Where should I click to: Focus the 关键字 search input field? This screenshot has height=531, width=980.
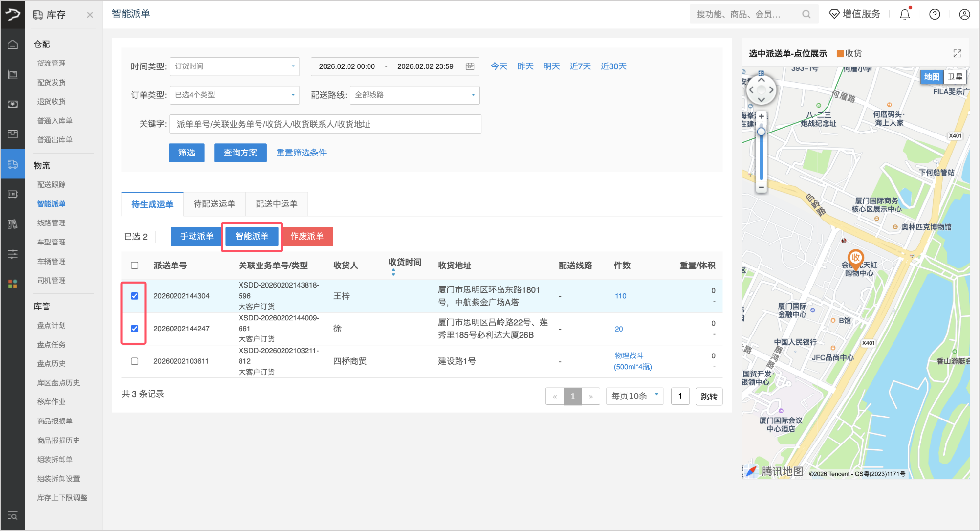tap(325, 124)
